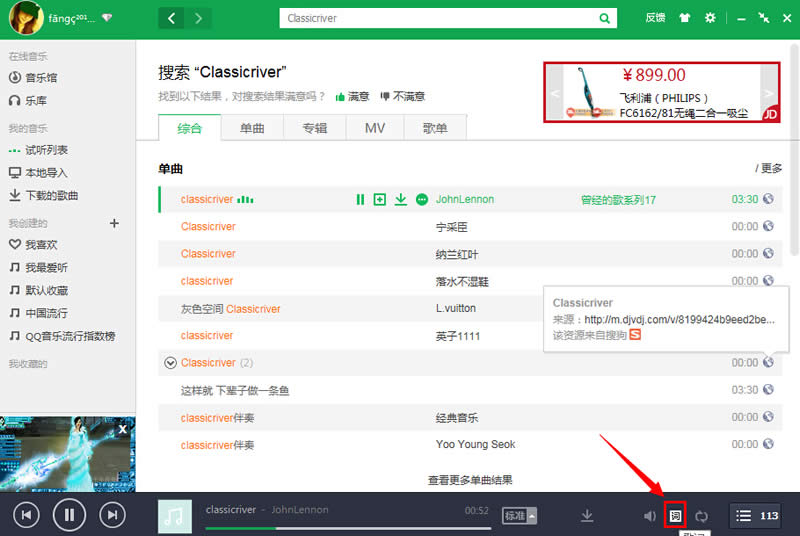The height and width of the screenshot is (536, 800).
Task: Click the song progress bar
Action: [x=340, y=528]
